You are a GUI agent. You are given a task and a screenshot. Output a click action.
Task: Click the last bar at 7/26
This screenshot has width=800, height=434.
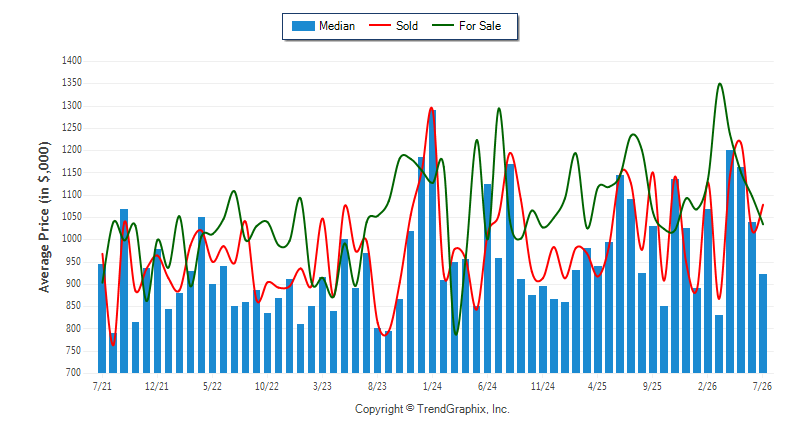coord(763,323)
